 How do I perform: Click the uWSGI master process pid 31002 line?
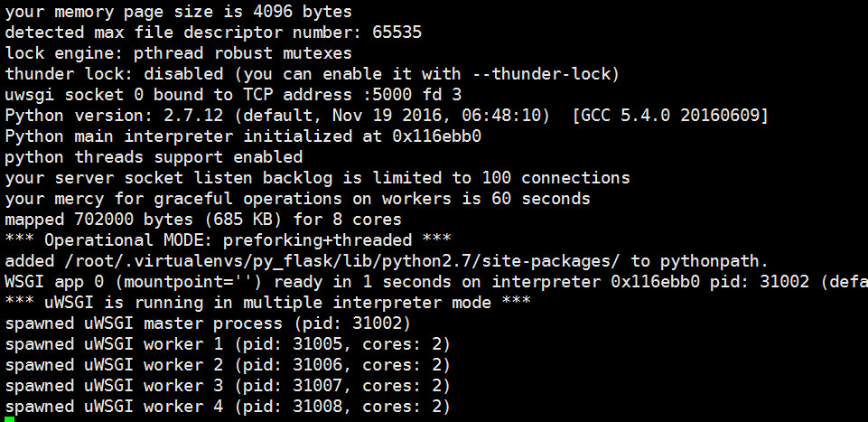pos(209,324)
